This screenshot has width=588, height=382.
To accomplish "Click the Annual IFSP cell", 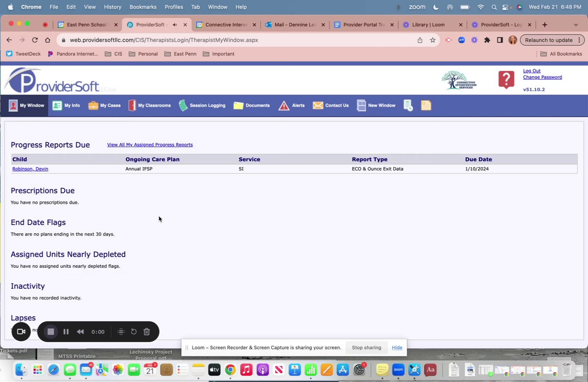I will point(139,169).
